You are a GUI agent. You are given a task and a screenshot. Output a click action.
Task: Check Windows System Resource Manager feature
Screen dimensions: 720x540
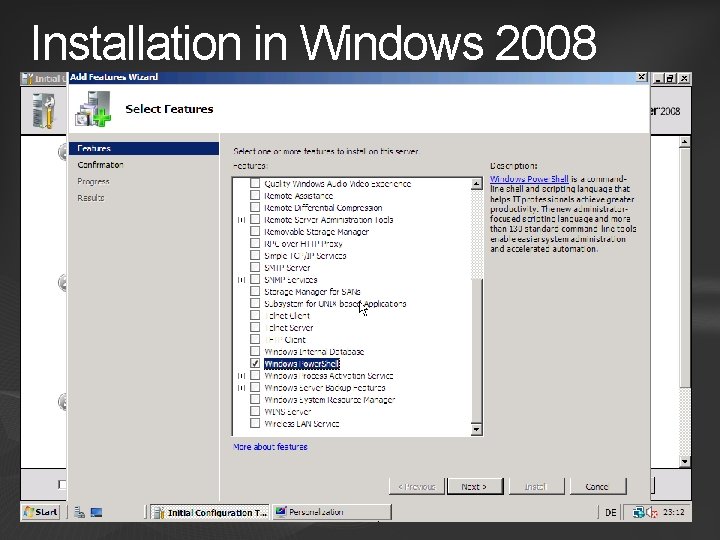tap(255, 399)
